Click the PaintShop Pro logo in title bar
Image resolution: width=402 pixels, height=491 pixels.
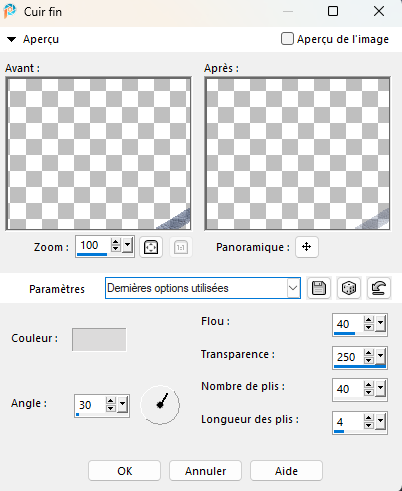[10, 12]
